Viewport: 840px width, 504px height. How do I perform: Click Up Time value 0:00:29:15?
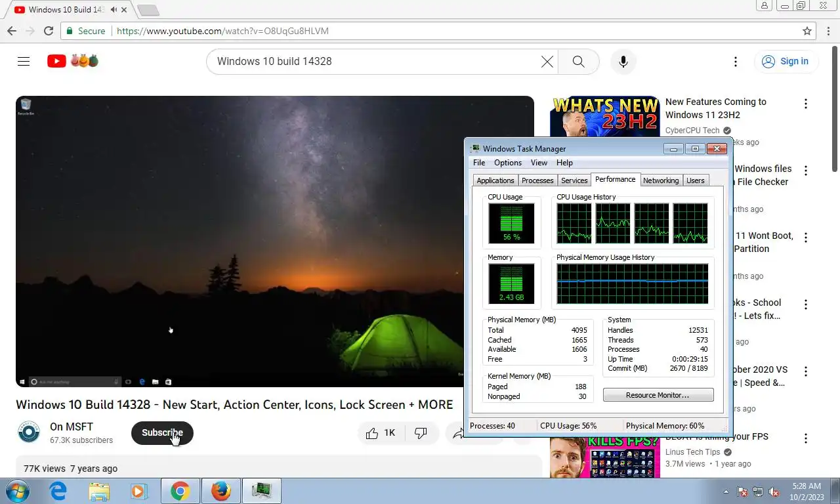(x=690, y=359)
